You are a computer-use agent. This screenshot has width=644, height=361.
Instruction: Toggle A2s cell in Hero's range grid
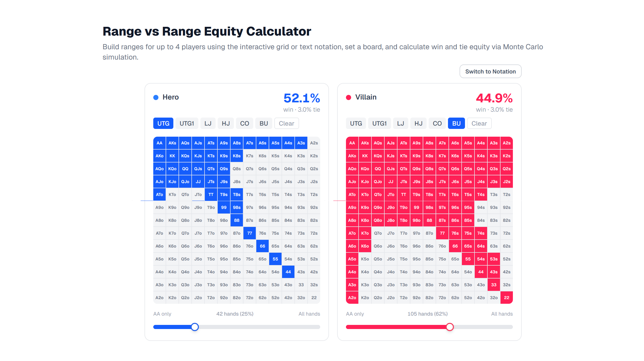pos(314,143)
